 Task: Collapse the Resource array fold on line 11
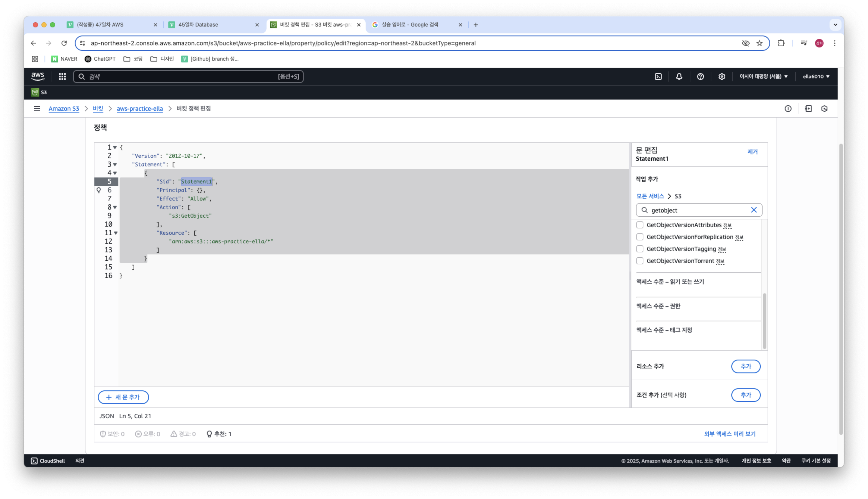[116, 233]
